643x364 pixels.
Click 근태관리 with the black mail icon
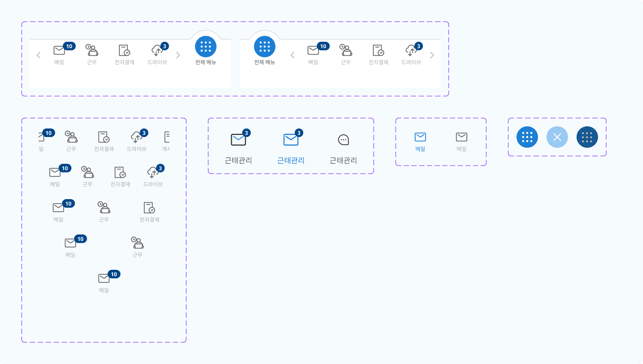238,147
